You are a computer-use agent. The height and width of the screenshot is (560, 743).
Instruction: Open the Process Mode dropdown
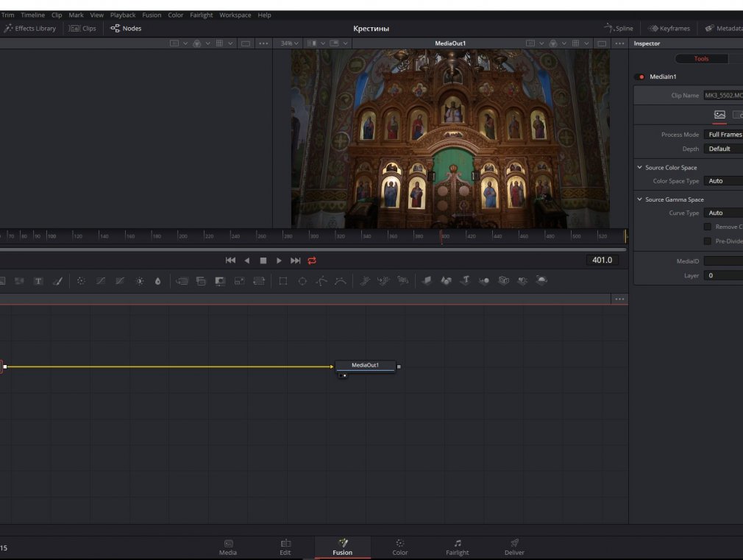(723, 135)
